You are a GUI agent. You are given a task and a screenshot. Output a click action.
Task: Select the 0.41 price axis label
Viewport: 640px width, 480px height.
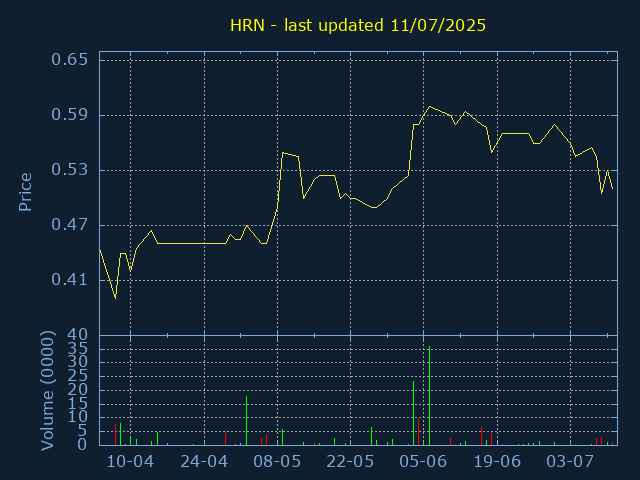coord(69,280)
